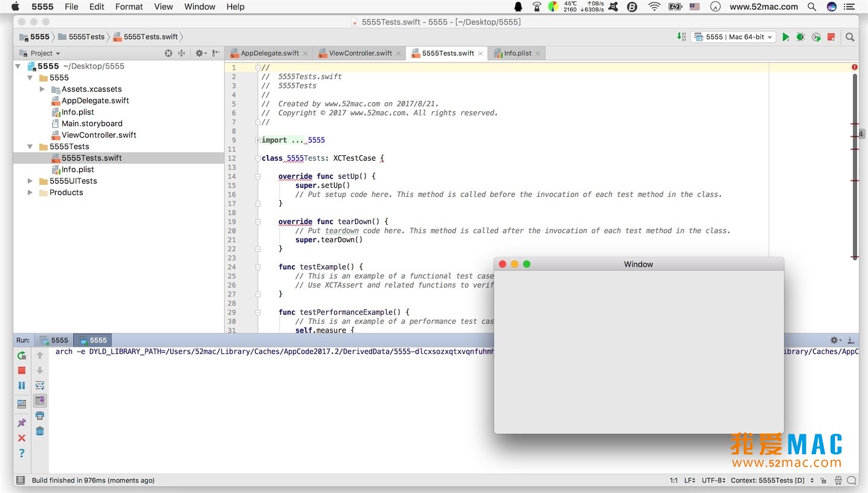The height and width of the screenshot is (493, 868).
Task: Click the speech-bubble notifications icon in the status bar
Action: pyautogui.click(x=852, y=480)
